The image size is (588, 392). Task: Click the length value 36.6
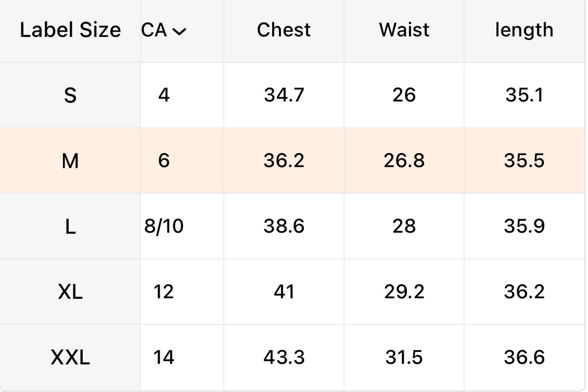pos(524,358)
